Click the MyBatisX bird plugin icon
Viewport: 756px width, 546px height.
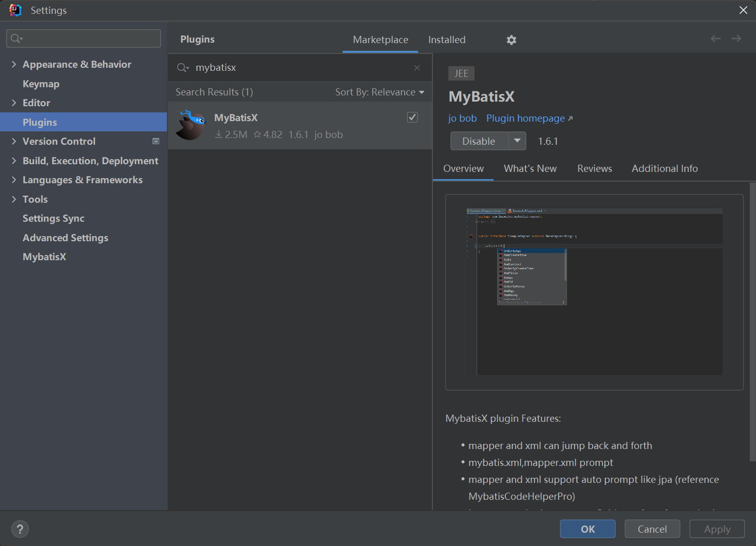[190, 125]
